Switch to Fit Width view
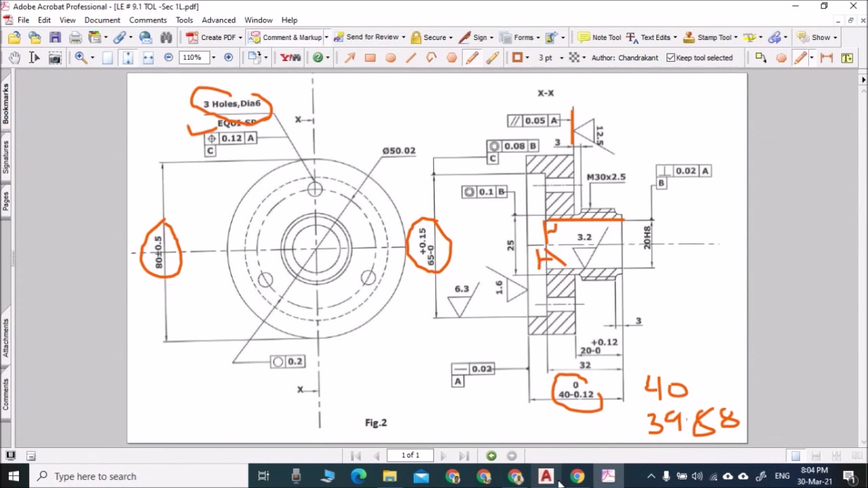Screen dimensions: 868x488 click(148, 58)
